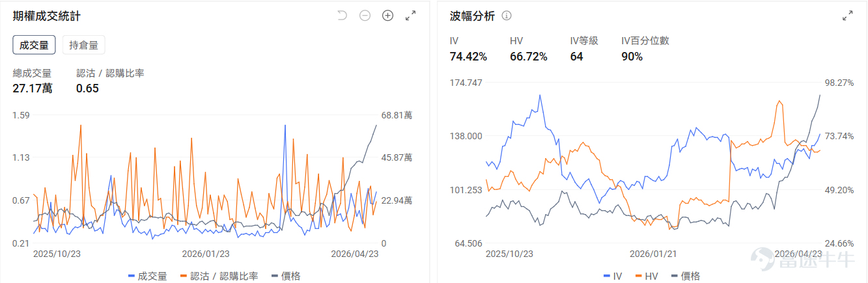Screen dimensions: 868x283
Task: Click 2026/01/23 date label on volume chart
Action: coord(206,254)
